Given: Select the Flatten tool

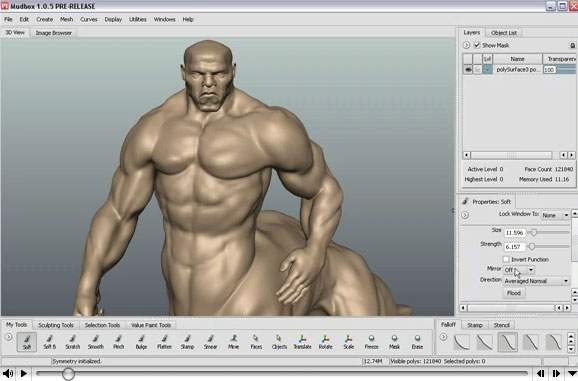Looking at the screenshot, I should pyautogui.click(x=164, y=342).
